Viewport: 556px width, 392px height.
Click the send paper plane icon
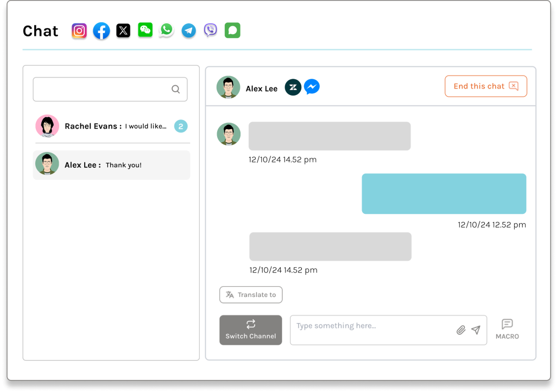pyautogui.click(x=476, y=330)
